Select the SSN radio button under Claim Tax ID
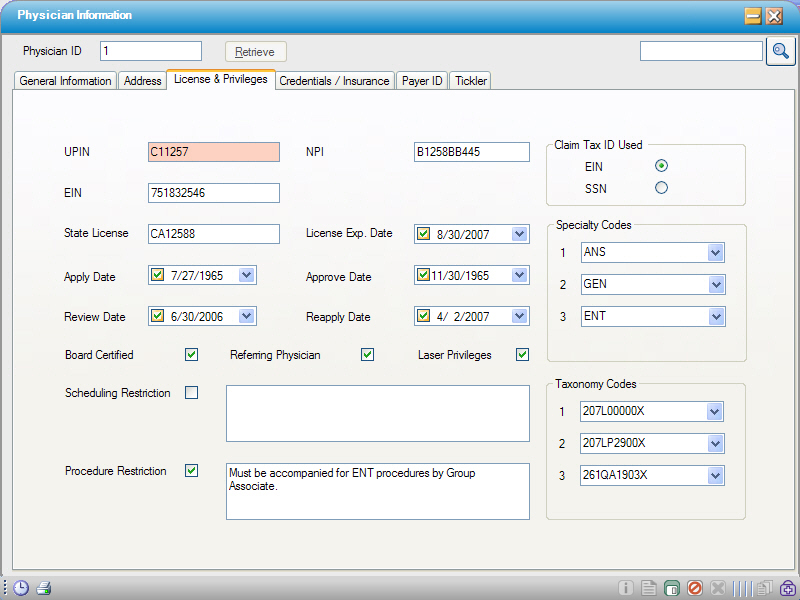This screenshot has height=600, width=800. (661, 188)
